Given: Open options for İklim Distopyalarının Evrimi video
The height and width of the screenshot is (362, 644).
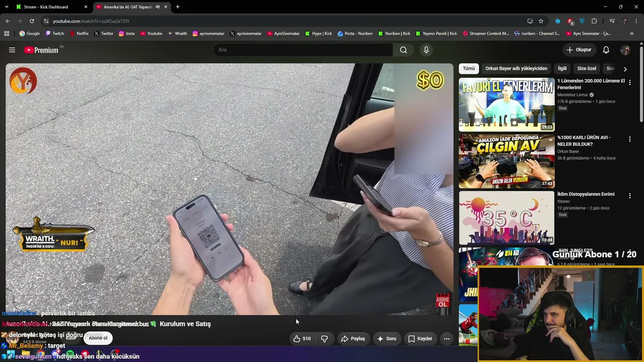Looking at the screenshot, I should (x=629, y=196).
